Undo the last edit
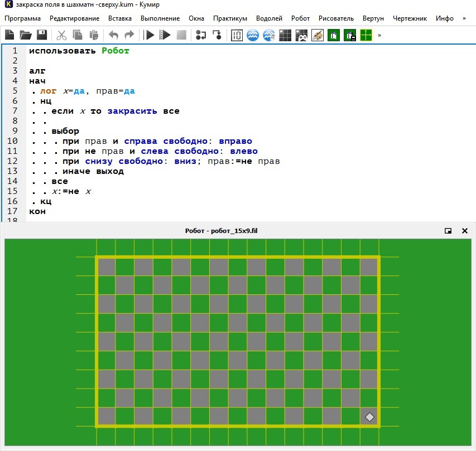The height and width of the screenshot is (451, 476). point(113,35)
